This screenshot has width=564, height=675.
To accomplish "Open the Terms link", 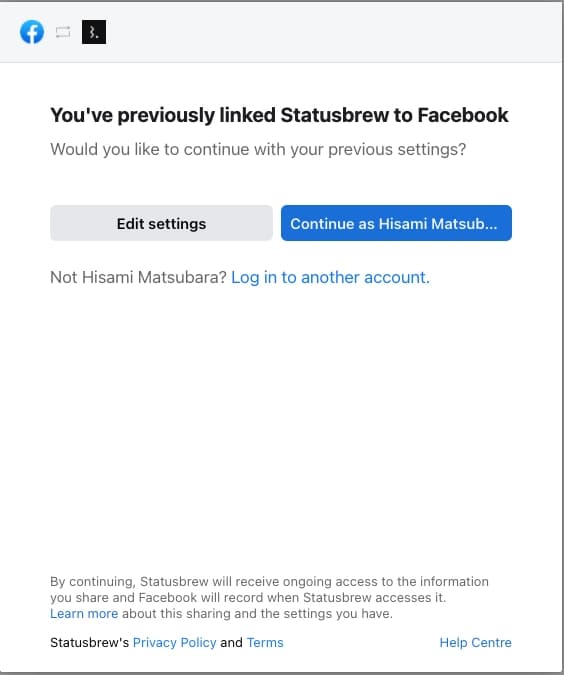I will point(265,643).
